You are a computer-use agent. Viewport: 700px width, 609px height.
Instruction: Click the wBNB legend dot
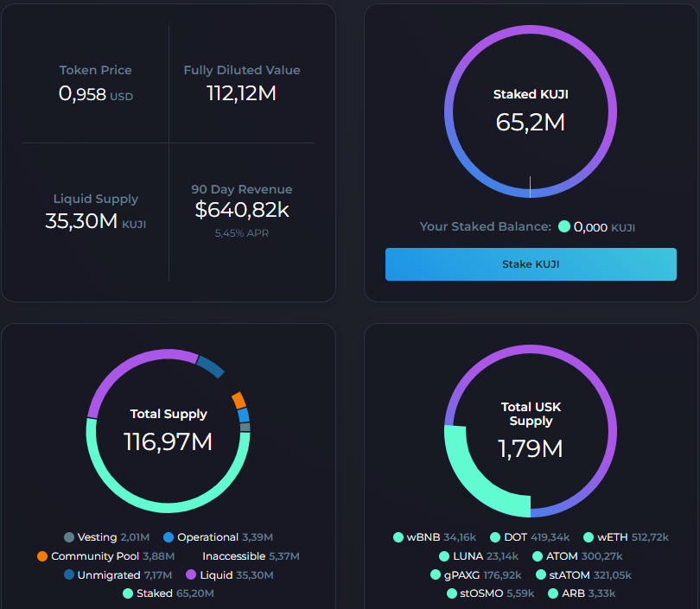398,537
